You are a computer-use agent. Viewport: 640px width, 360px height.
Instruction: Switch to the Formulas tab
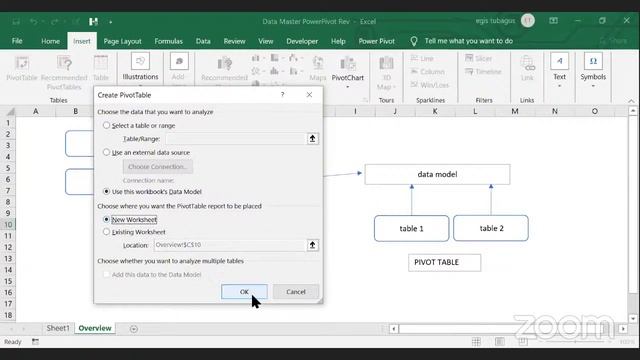168,41
